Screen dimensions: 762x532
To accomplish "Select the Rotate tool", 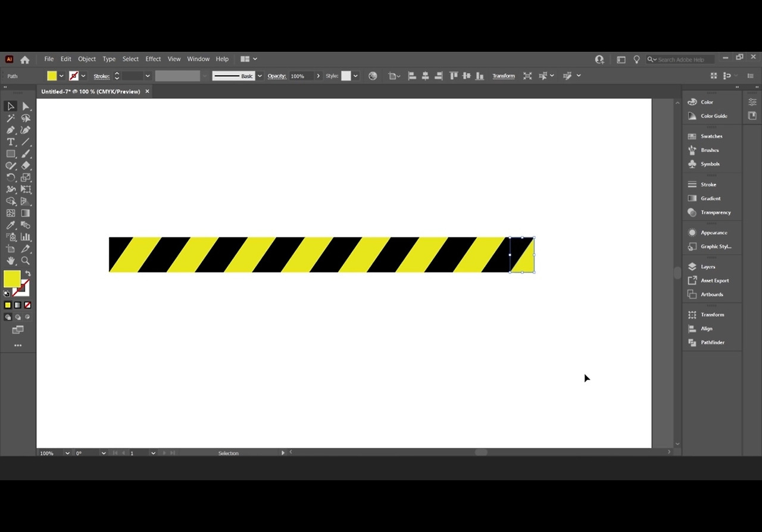I will coord(11,177).
